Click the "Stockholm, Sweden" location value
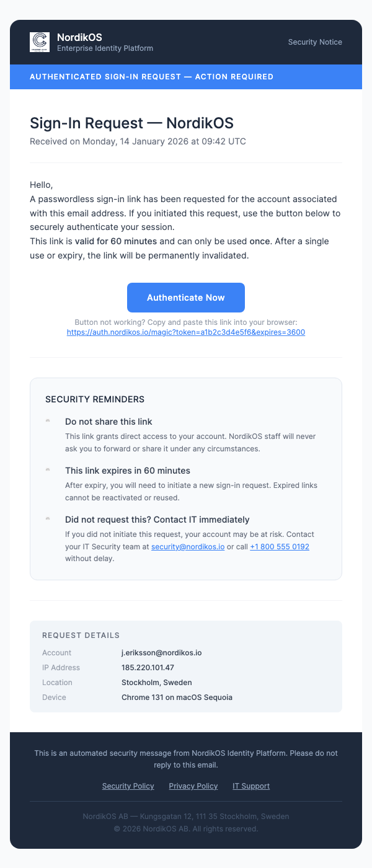The height and width of the screenshot is (868, 372). [157, 683]
